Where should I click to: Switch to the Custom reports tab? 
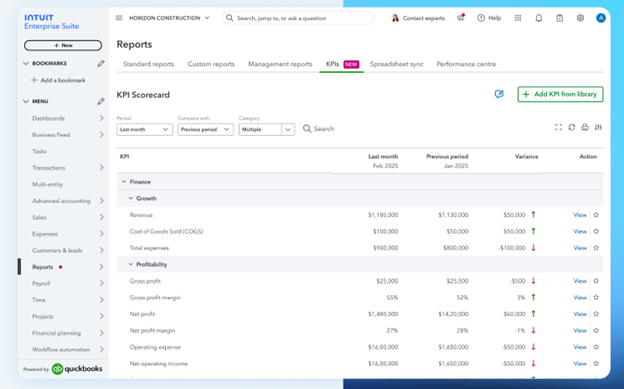coord(211,64)
